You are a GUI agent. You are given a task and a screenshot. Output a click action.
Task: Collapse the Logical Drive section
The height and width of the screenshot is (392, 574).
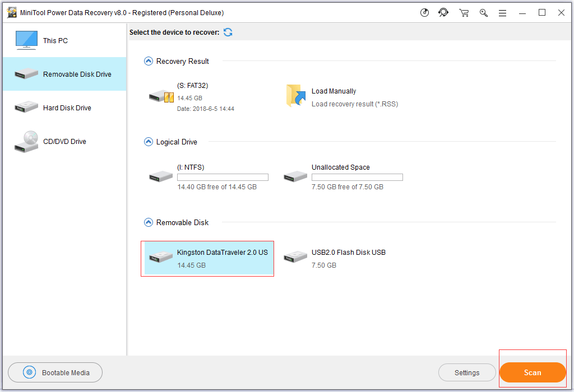[x=149, y=142]
